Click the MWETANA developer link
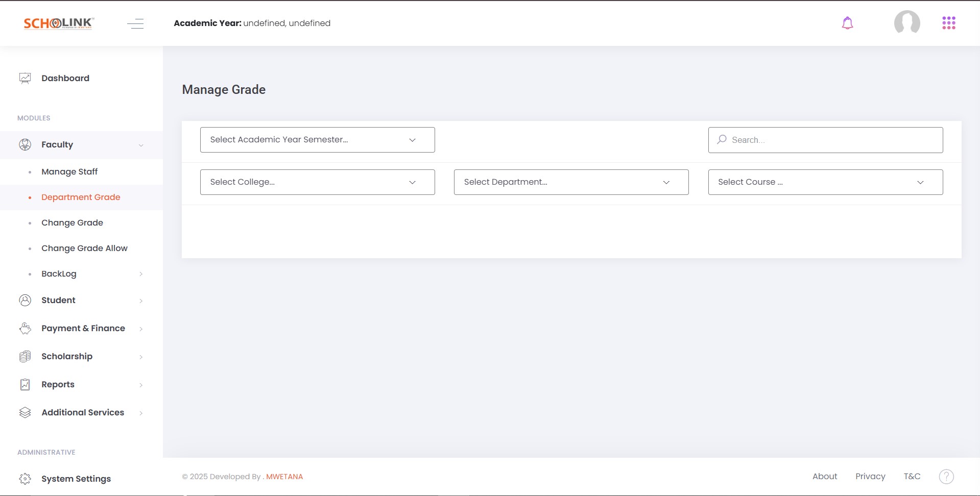980x496 pixels. [284, 476]
